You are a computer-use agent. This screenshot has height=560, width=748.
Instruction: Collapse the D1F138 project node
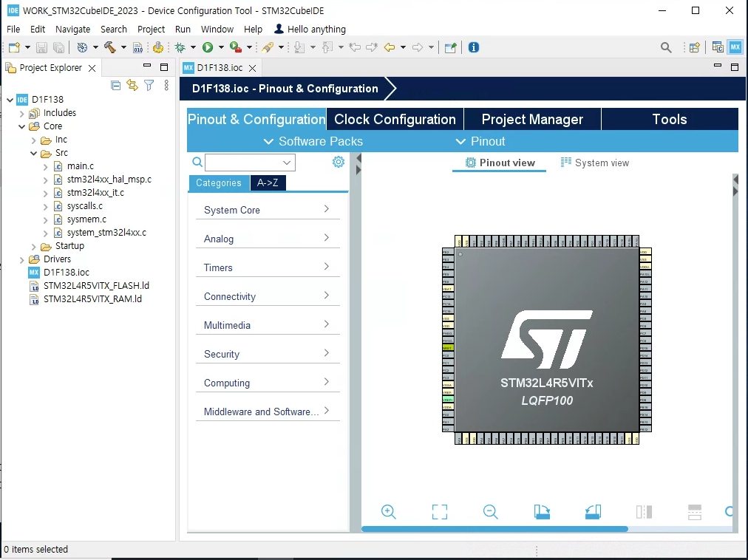10,100
